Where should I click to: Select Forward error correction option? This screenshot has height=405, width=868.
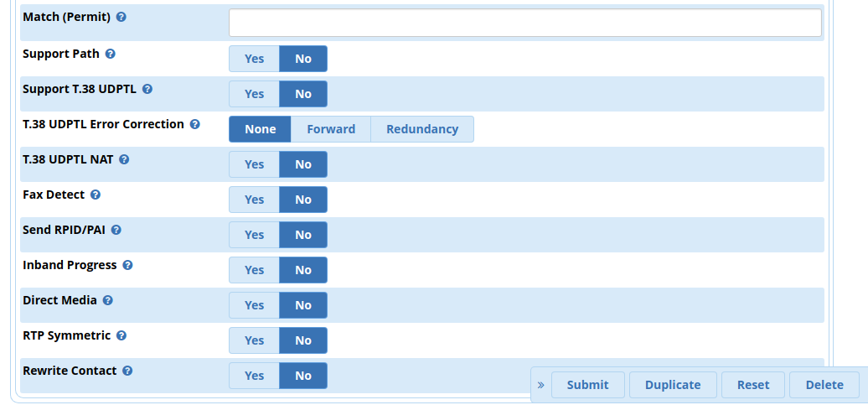tap(331, 129)
